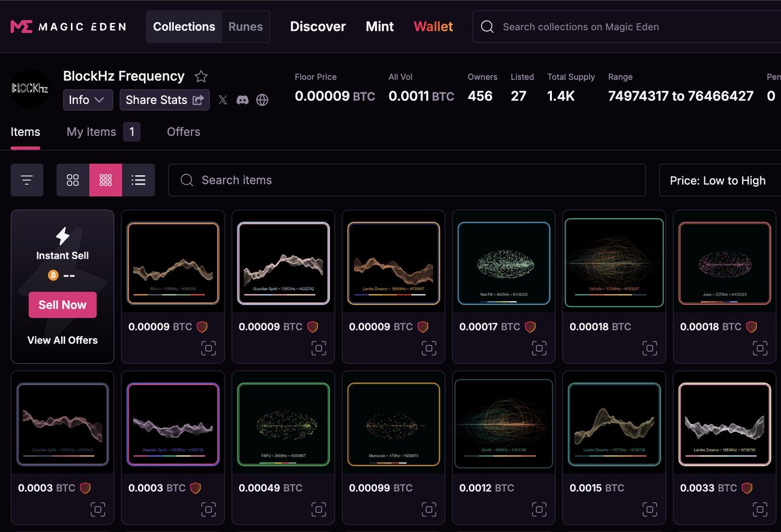Click the BlockHz Frequency collection title
Image resolution: width=781 pixels, height=532 pixels.
point(124,76)
